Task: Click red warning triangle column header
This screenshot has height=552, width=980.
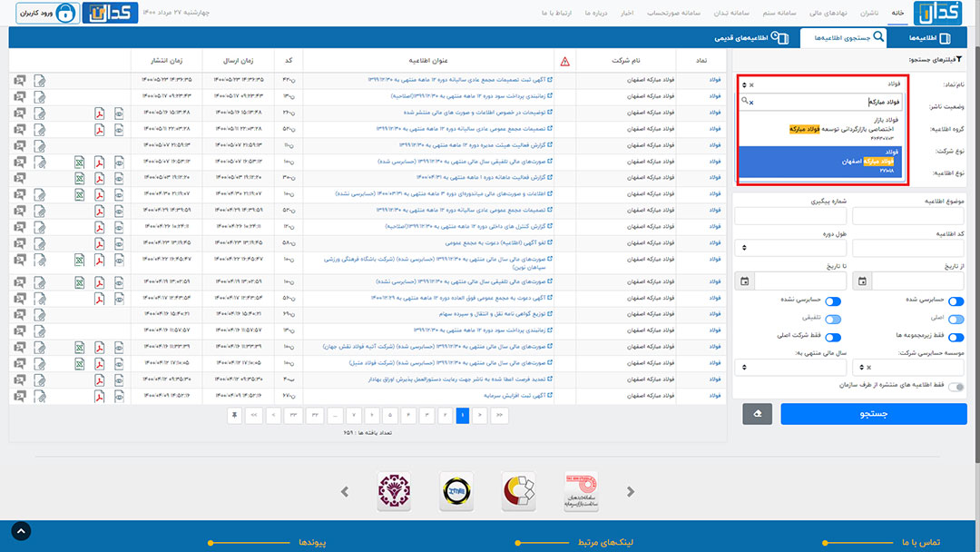Action: 564,61
